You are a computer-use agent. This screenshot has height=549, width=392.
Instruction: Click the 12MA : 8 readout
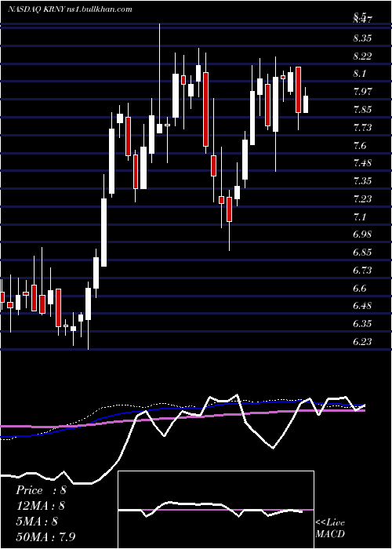(41, 506)
